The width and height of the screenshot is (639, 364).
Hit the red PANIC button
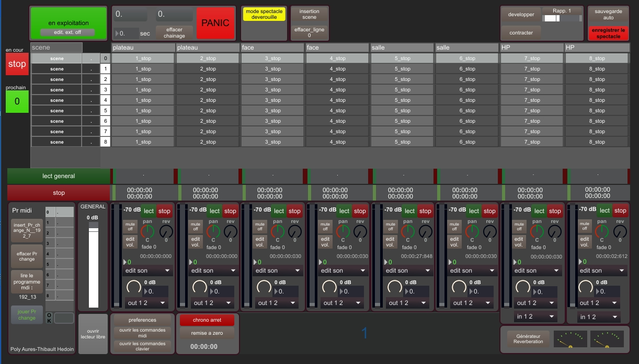(215, 23)
